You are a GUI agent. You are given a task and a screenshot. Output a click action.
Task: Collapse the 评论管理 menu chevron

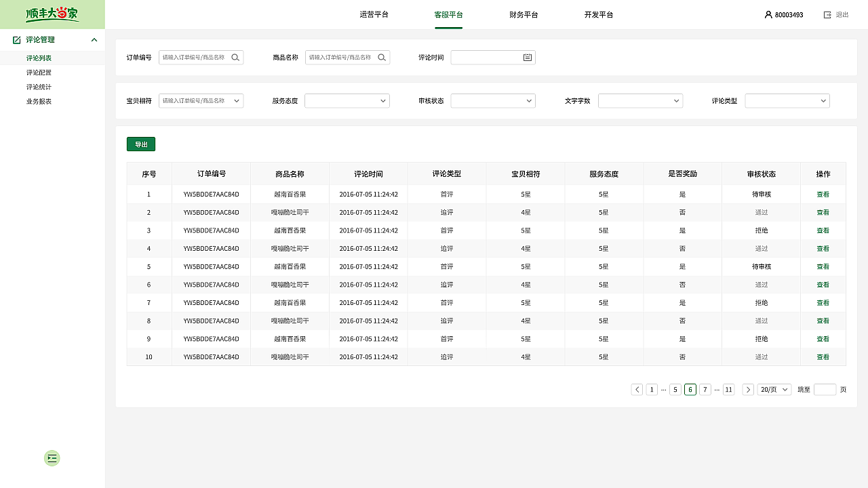[94, 40]
